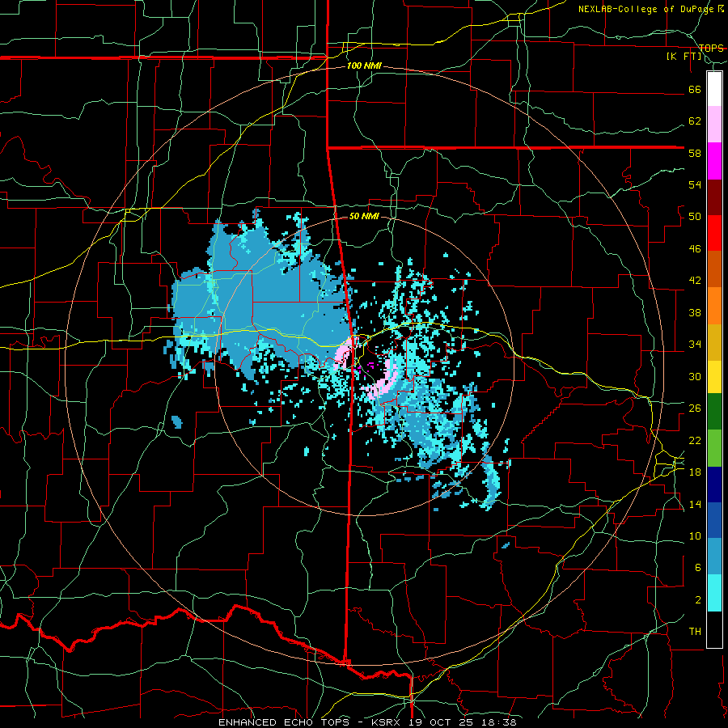Click the white swatch in the tops legend

click(x=714, y=89)
